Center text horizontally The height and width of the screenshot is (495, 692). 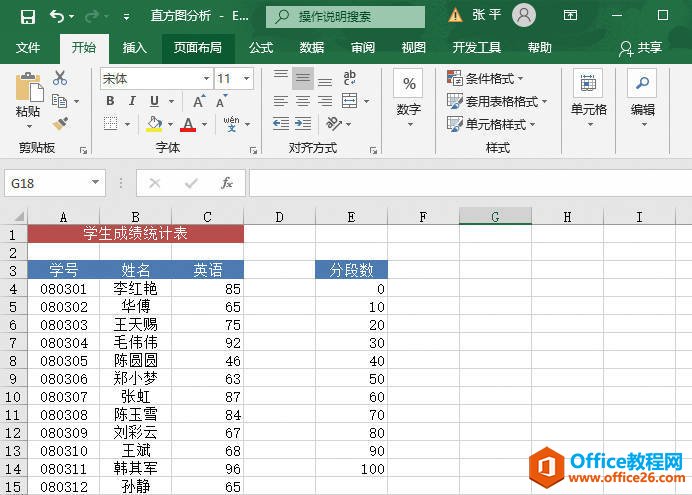coord(303,101)
